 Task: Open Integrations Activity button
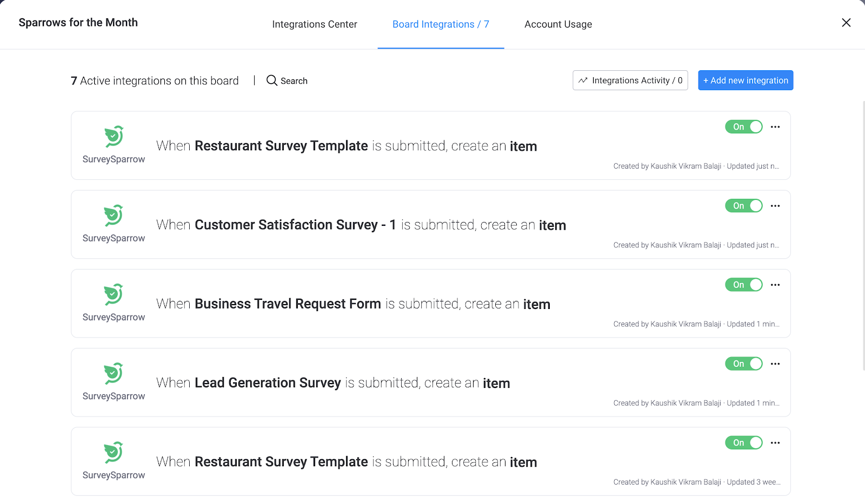pyautogui.click(x=630, y=80)
